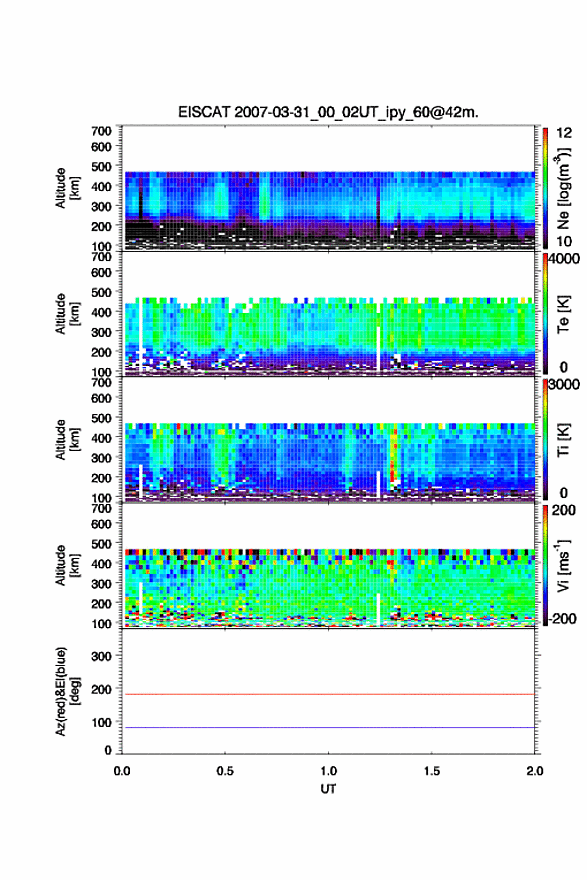Click the Ne [log(m-3)] colorbar label

click(x=563, y=189)
